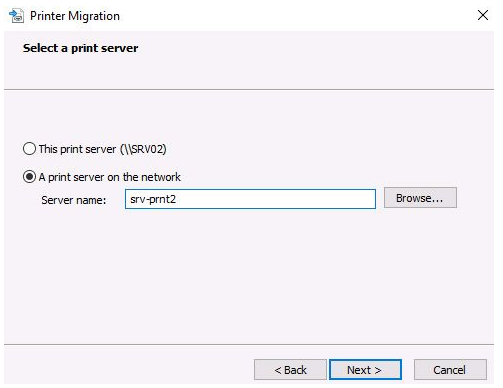Click the srv-prnt2 text in the field

(153, 199)
